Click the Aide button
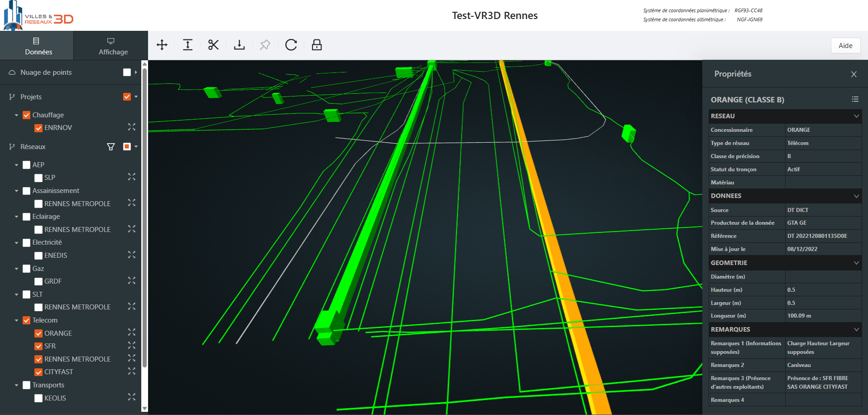The height and width of the screenshot is (415, 868). click(x=845, y=45)
